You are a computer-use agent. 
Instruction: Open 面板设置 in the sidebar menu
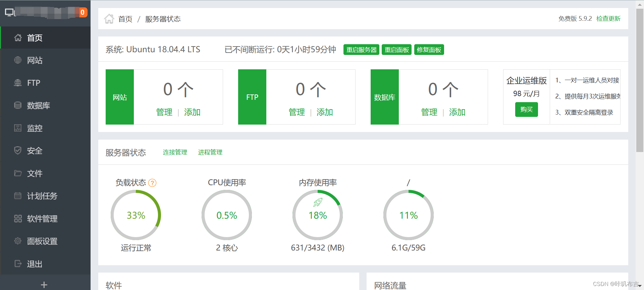tap(45, 241)
